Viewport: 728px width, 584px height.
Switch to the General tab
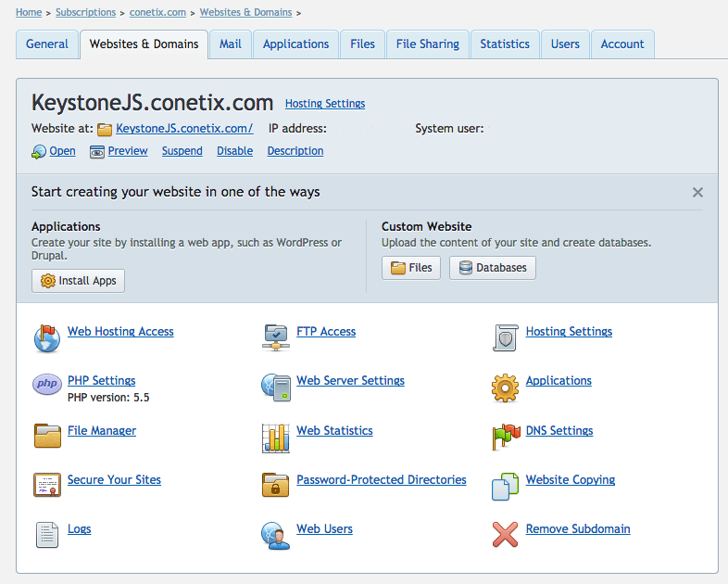(x=47, y=44)
